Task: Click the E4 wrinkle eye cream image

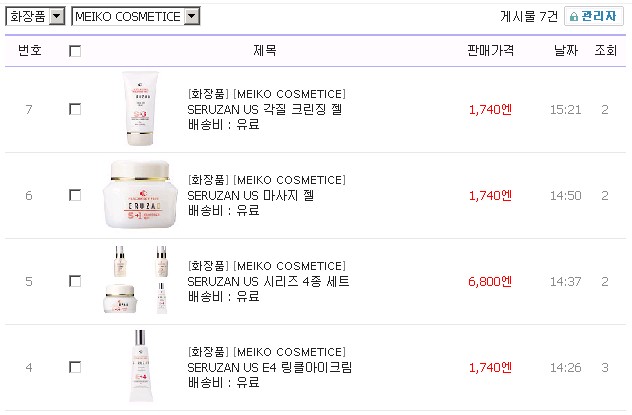Action: tap(140, 367)
